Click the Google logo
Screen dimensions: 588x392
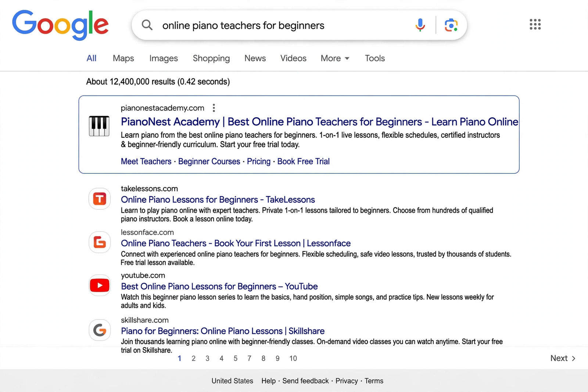(x=60, y=25)
